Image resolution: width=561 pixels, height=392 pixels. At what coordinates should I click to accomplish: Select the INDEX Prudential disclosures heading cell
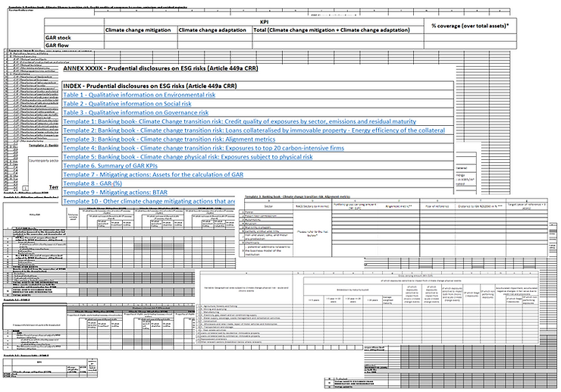click(258, 86)
